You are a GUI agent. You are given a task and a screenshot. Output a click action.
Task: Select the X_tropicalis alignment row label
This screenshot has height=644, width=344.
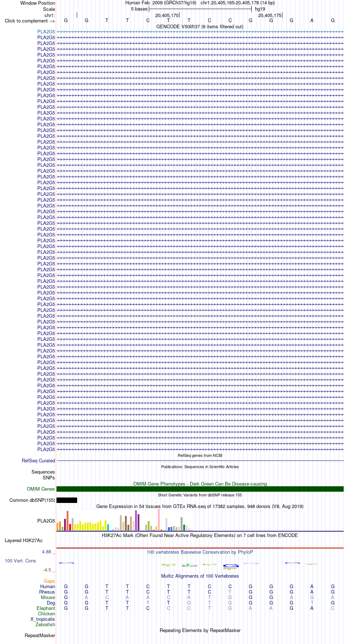(x=43, y=619)
